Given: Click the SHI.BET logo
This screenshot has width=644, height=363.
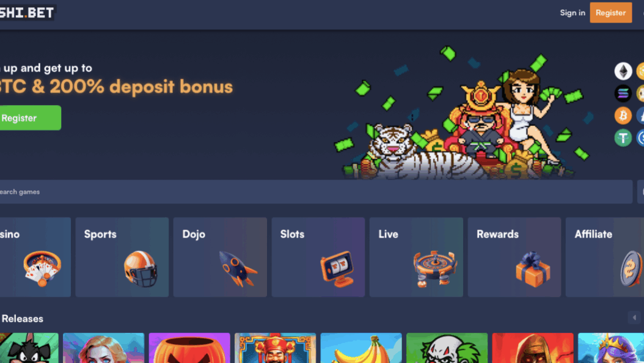Looking at the screenshot, I should (x=27, y=13).
